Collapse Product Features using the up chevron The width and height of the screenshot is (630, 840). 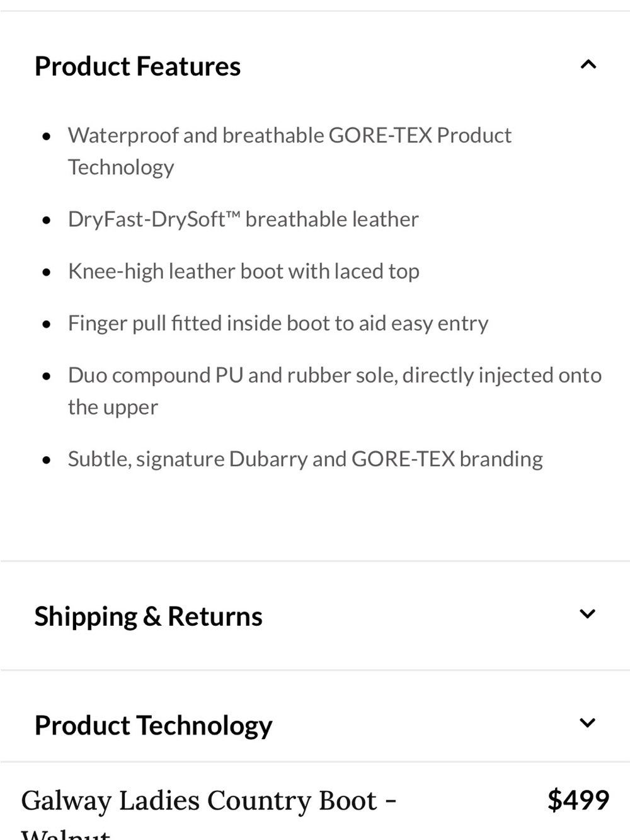tap(588, 65)
